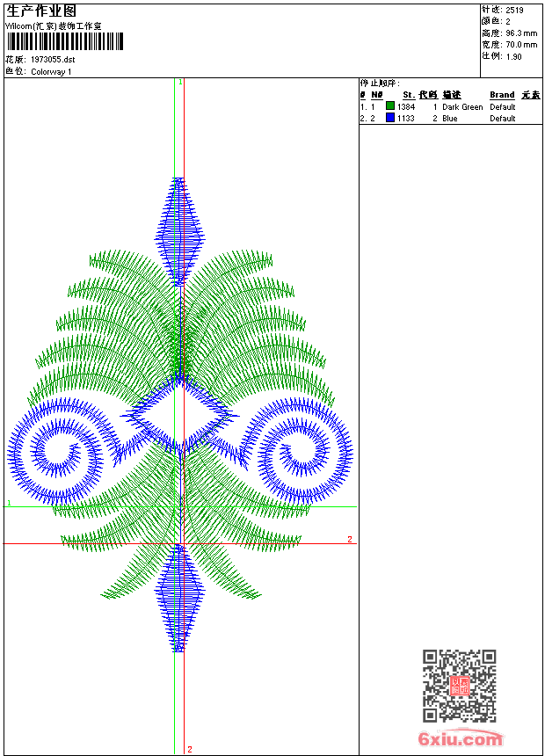Click the 生产作业图 worksheet title
The width and height of the screenshot is (545, 756).
click(41, 11)
